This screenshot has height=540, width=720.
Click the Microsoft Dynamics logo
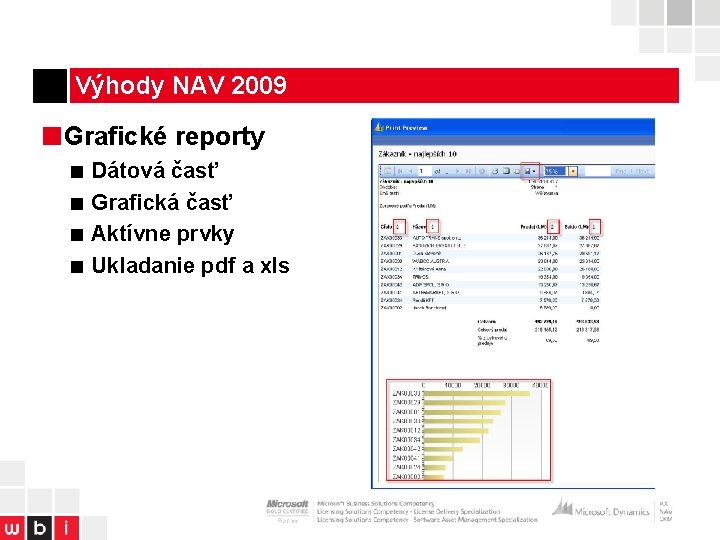pyautogui.click(x=601, y=509)
